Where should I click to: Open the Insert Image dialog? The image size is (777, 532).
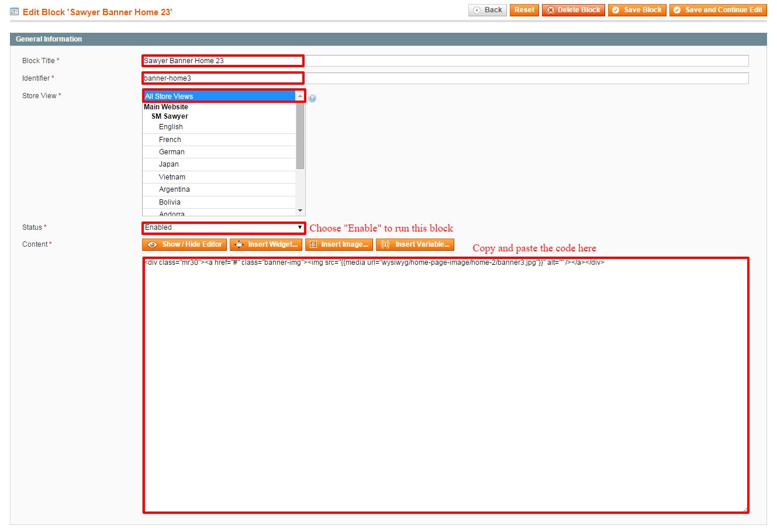click(339, 244)
